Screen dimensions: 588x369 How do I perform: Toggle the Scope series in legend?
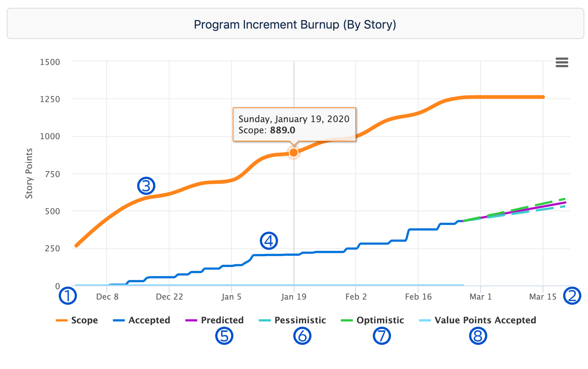point(77,320)
